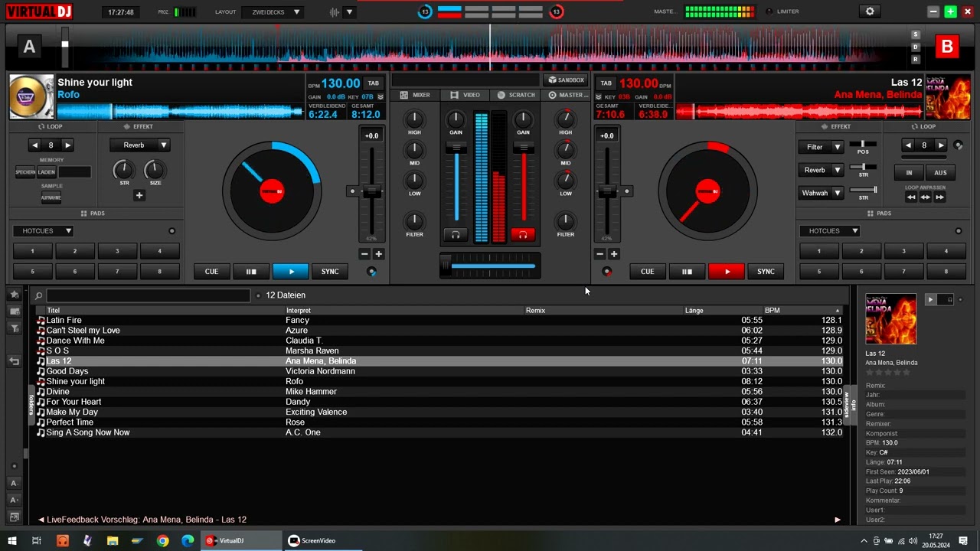980x551 pixels.
Task: Click deck A CUE button
Action: 211,272
